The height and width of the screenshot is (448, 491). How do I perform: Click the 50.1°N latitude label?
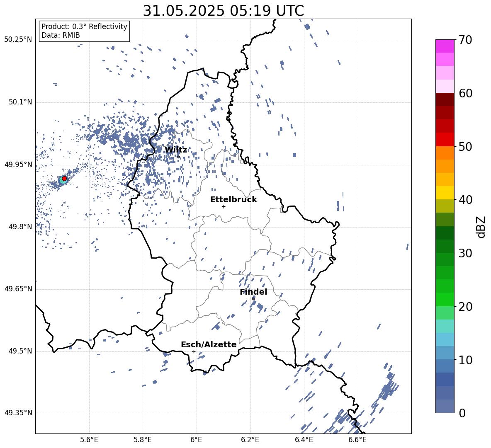pos(20,102)
